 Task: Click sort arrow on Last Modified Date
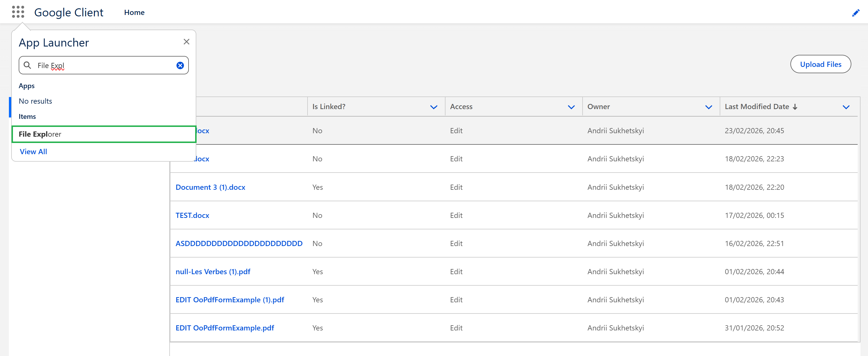795,107
